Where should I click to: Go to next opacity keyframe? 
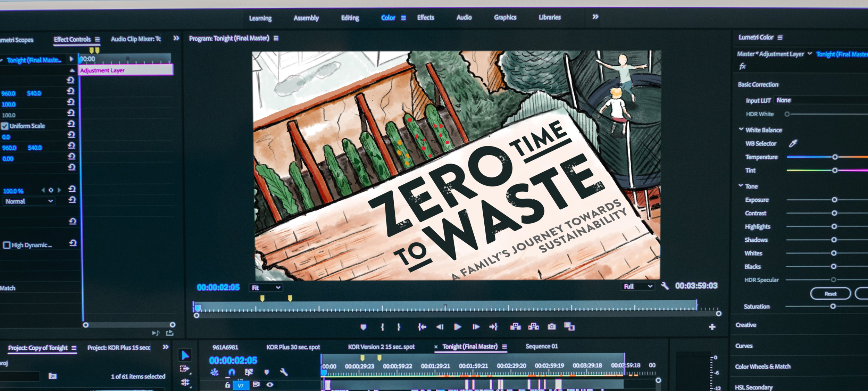pyautogui.click(x=59, y=190)
